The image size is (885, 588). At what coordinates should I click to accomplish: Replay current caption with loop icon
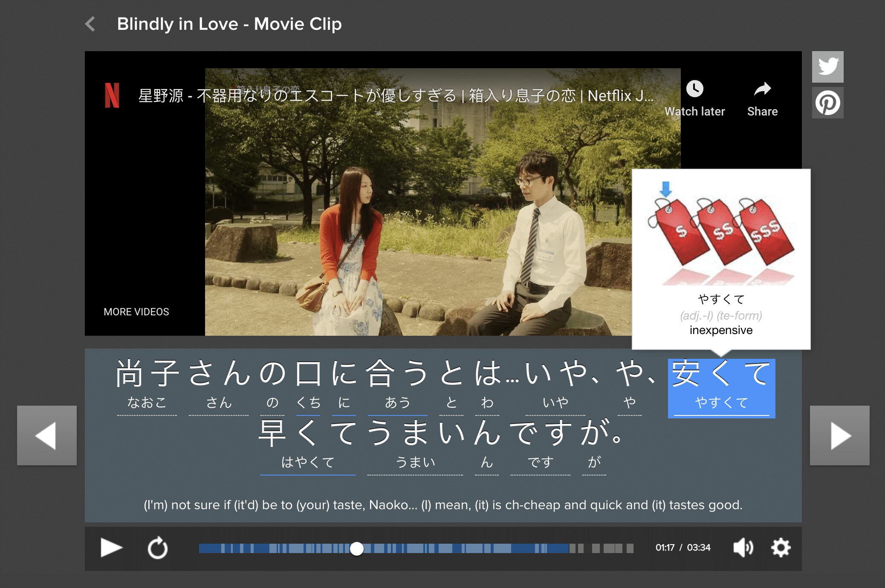157,548
